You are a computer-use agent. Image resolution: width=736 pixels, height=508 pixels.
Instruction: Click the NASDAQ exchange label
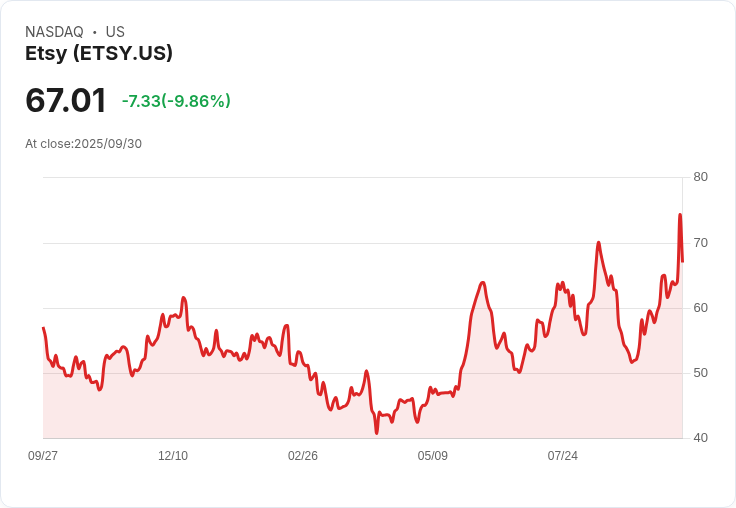pos(54,32)
